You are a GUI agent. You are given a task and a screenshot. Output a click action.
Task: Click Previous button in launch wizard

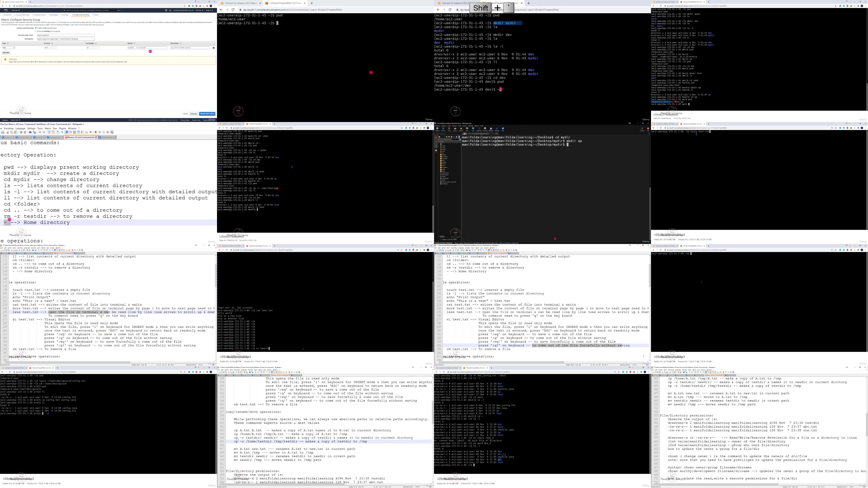pos(193,114)
